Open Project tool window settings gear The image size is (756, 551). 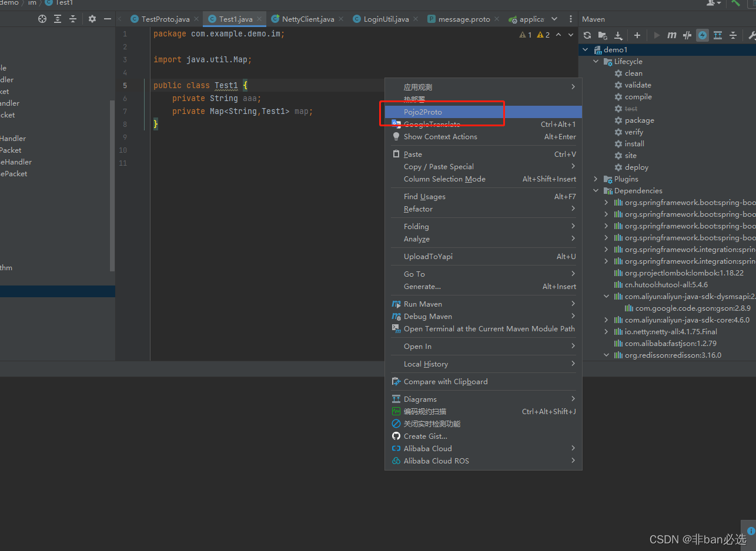[92, 19]
